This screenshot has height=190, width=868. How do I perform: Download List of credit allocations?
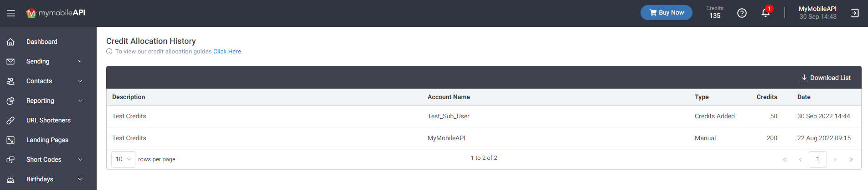point(826,78)
